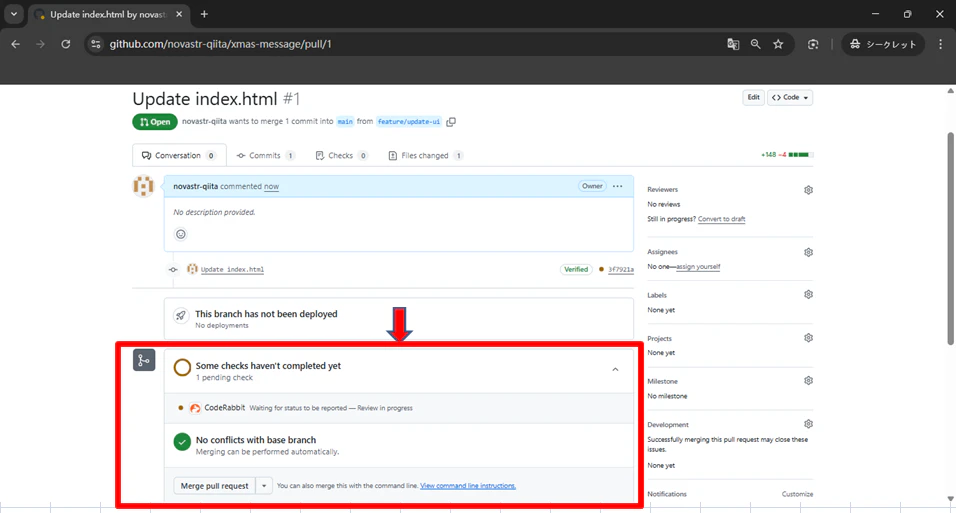This screenshot has width=956, height=513.
Task: Close the Update index.html browser tab
Action: click(179, 14)
